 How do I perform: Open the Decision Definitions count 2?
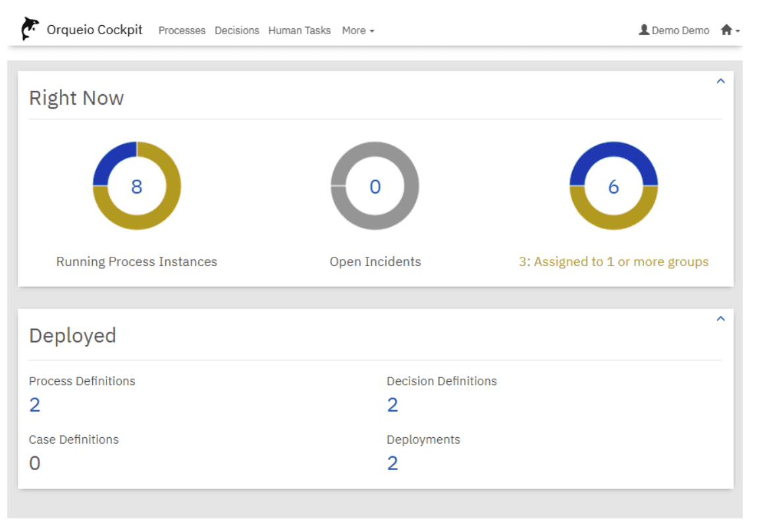click(392, 406)
